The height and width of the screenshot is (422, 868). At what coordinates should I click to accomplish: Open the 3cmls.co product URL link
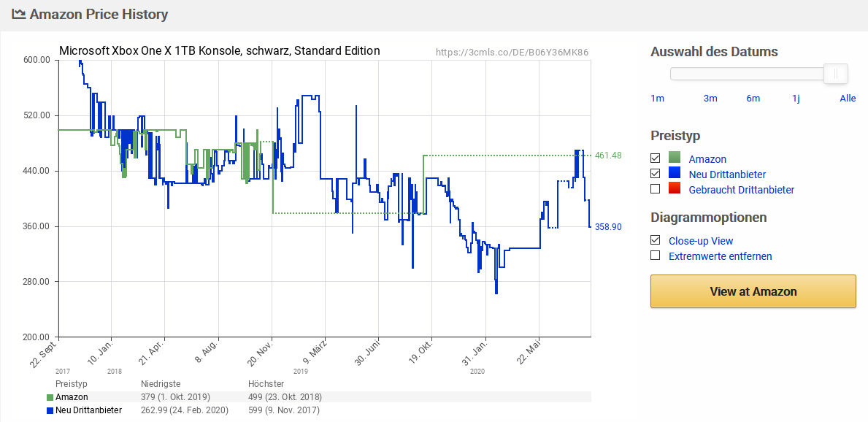[x=512, y=53]
